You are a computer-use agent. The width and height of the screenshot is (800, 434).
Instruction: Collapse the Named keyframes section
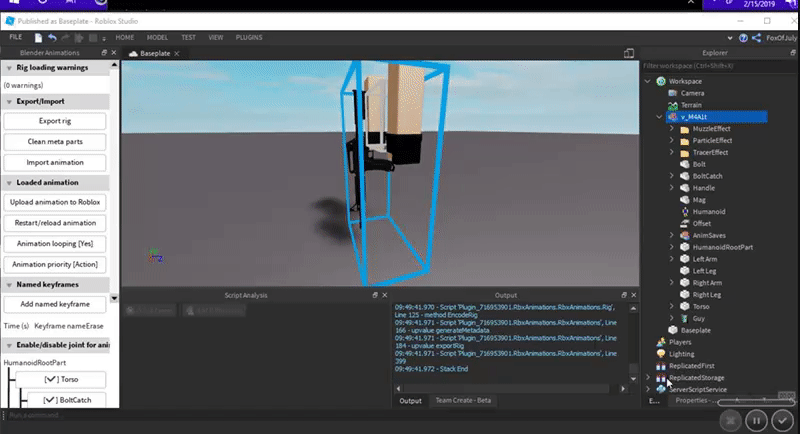coord(9,285)
